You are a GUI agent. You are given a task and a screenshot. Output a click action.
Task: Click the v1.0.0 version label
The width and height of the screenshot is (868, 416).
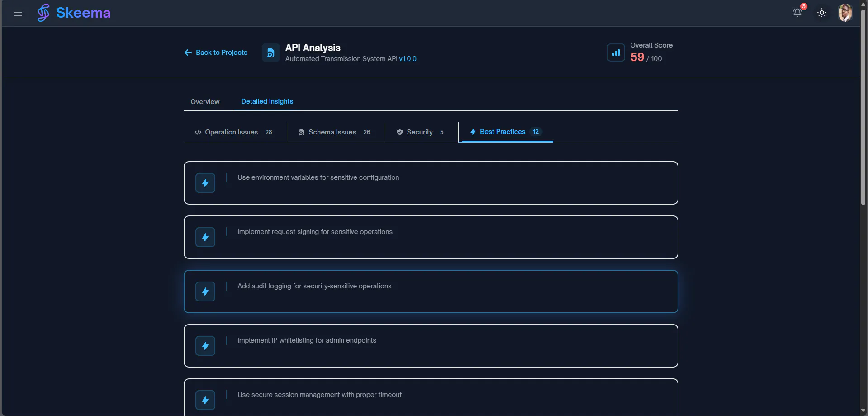click(x=408, y=59)
